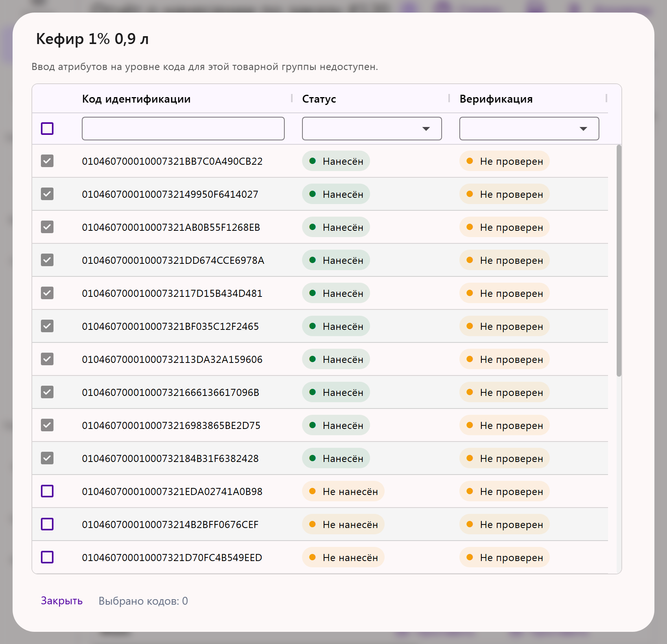Uncheck row ending 49950F6414027

pyautogui.click(x=47, y=194)
